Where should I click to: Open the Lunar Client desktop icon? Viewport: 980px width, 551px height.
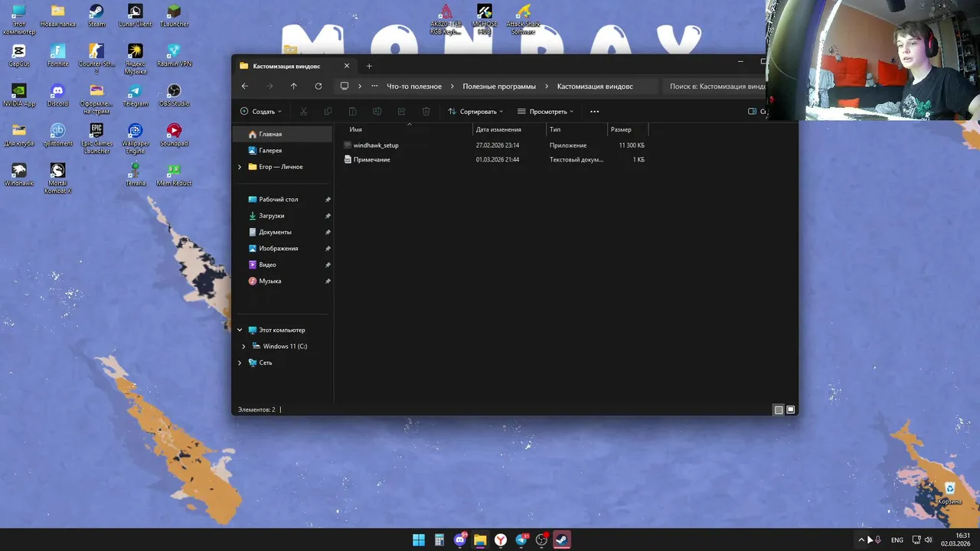coord(136,16)
